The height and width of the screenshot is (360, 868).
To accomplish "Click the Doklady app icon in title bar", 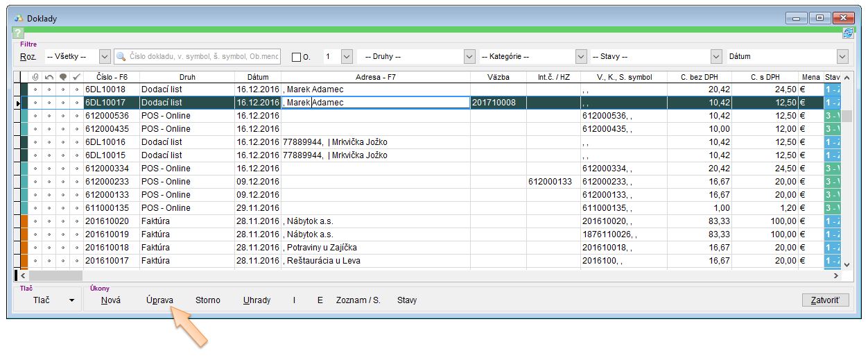I will (x=19, y=19).
